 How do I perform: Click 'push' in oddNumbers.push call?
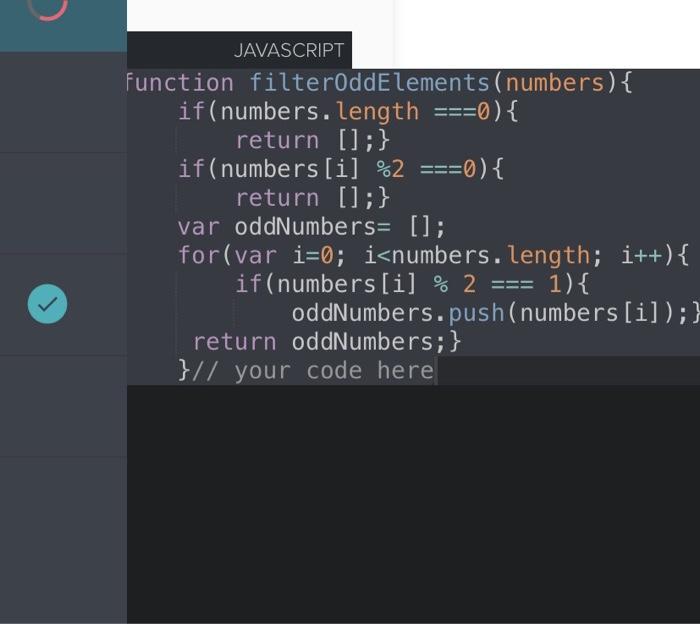tap(476, 313)
